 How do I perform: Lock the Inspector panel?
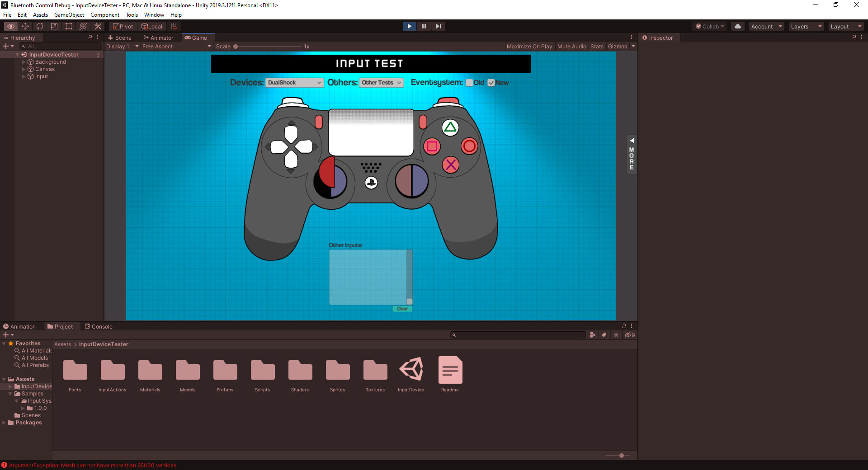coord(854,38)
